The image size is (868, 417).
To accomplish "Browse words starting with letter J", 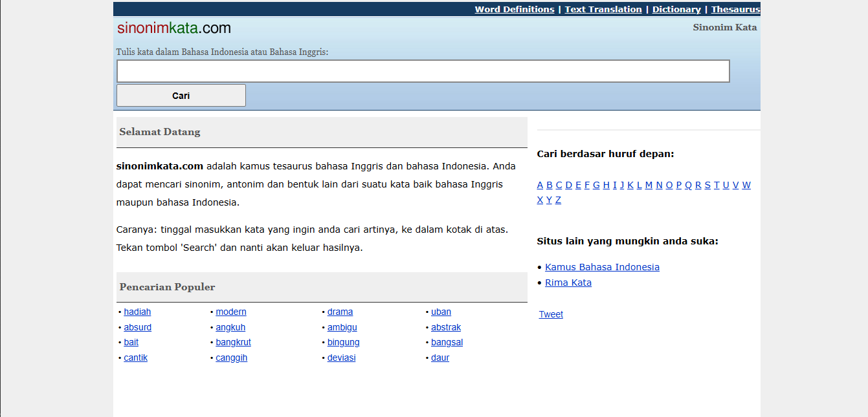I will pos(622,185).
